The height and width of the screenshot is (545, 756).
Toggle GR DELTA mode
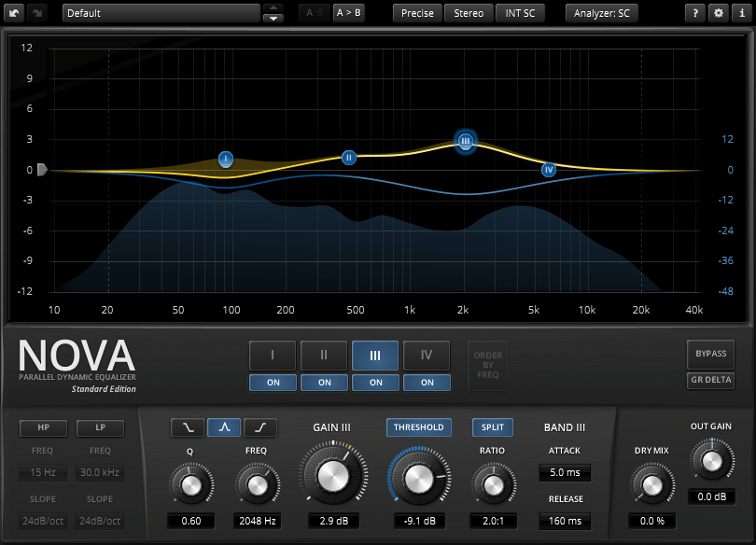[x=710, y=380]
